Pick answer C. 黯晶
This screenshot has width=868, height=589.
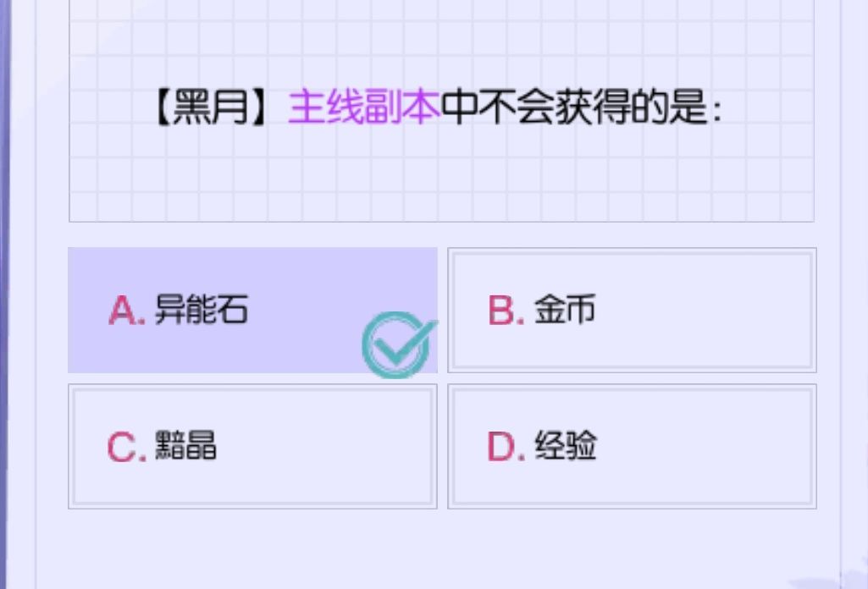252,446
